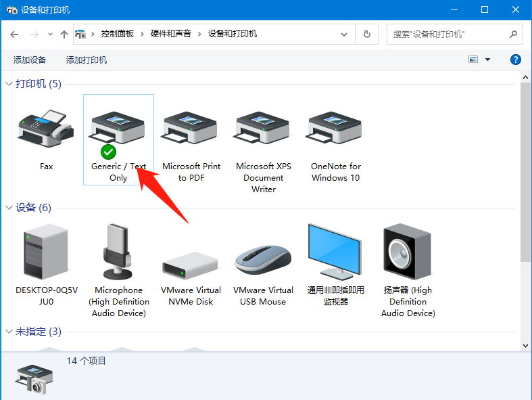Maximize the 设备和打印机 window
Screen dimensions: 532x400
485,9
